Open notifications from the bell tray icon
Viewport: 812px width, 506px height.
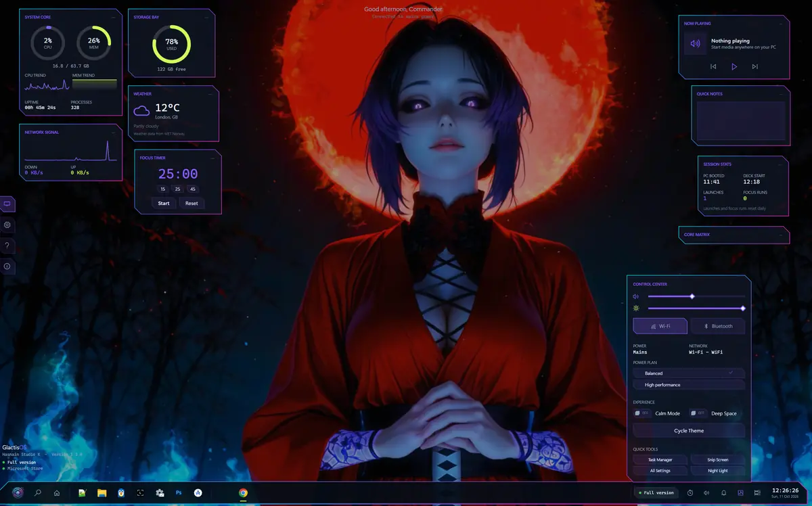pos(723,492)
